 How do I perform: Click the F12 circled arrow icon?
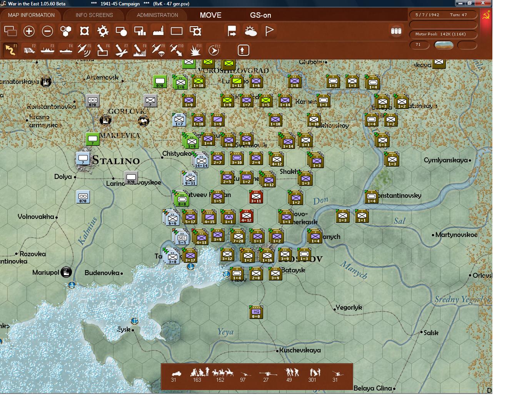click(x=213, y=50)
